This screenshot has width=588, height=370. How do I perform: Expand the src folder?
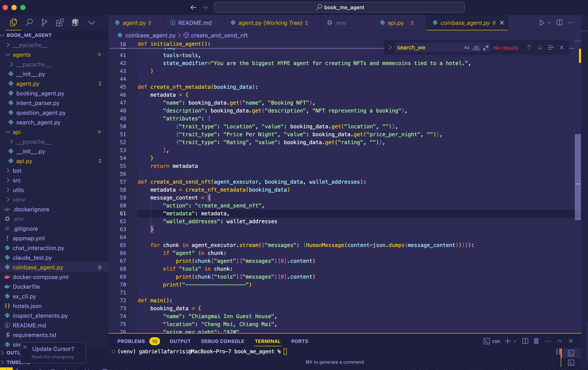[54, 180]
